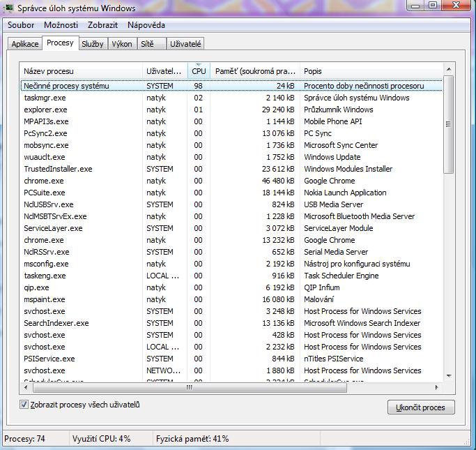Select 'Nečinné procesy systému' process row
The height and width of the screenshot is (450, 476).
click(231, 86)
